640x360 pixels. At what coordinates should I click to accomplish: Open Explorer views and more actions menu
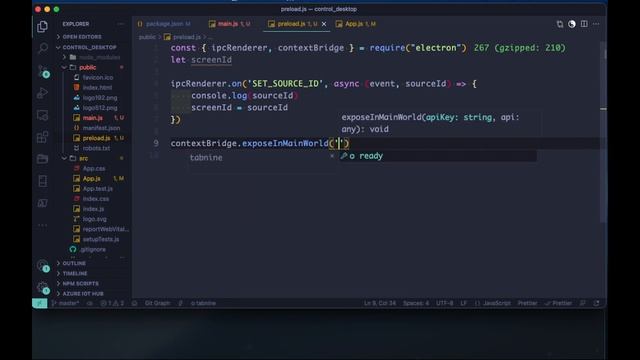(x=120, y=24)
